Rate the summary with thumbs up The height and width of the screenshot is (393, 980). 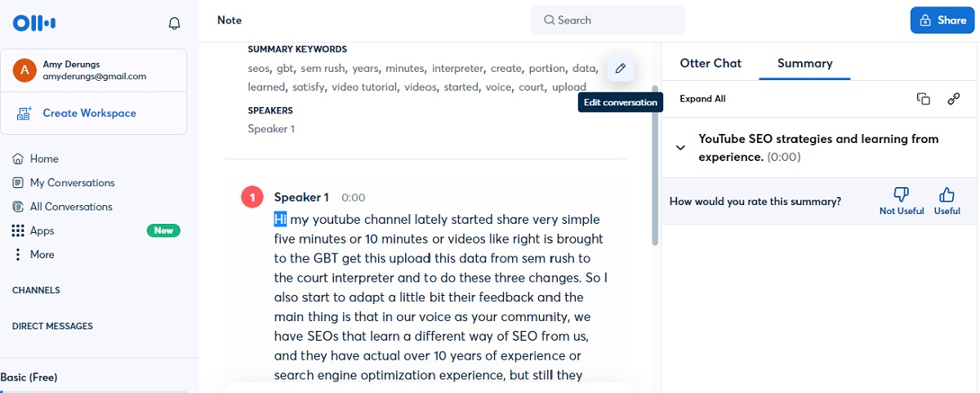pyautogui.click(x=947, y=201)
